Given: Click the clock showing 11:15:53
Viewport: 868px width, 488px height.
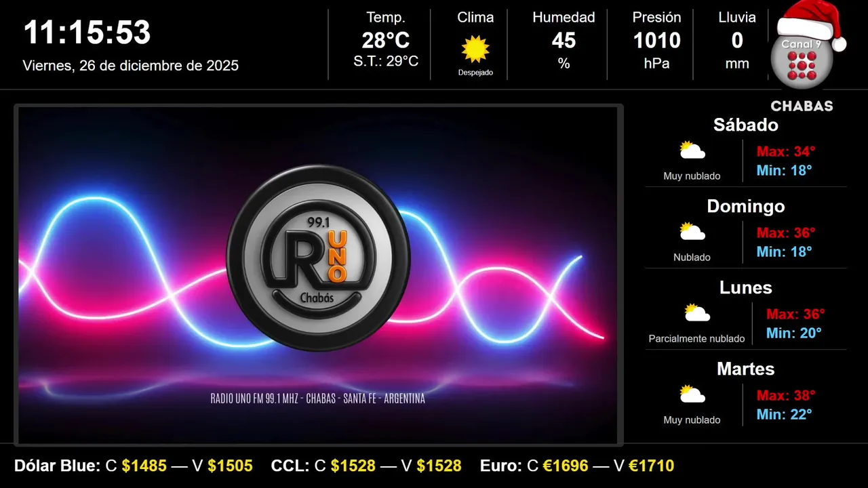Looking at the screenshot, I should coord(87,33).
